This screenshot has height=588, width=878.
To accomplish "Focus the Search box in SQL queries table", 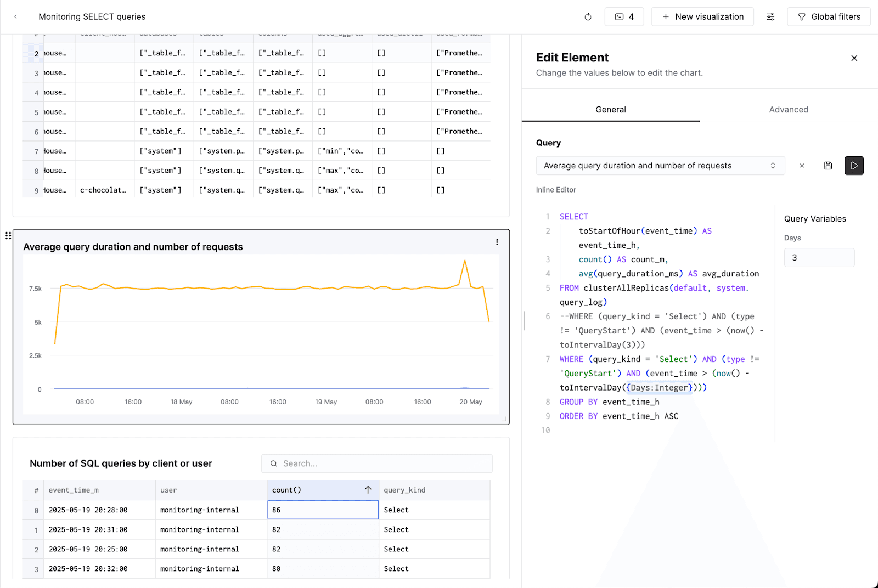I will [x=384, y=463].
